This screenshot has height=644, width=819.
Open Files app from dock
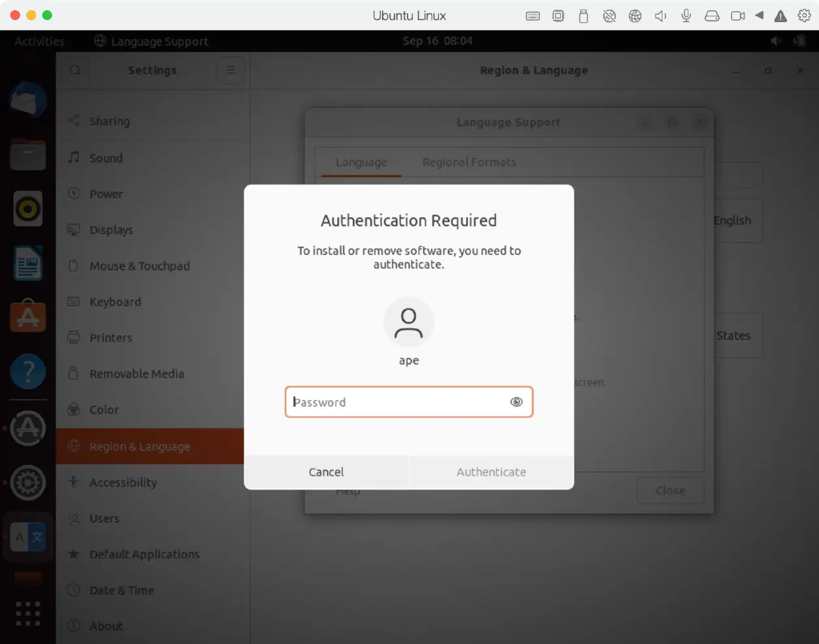tap(28, 154)
